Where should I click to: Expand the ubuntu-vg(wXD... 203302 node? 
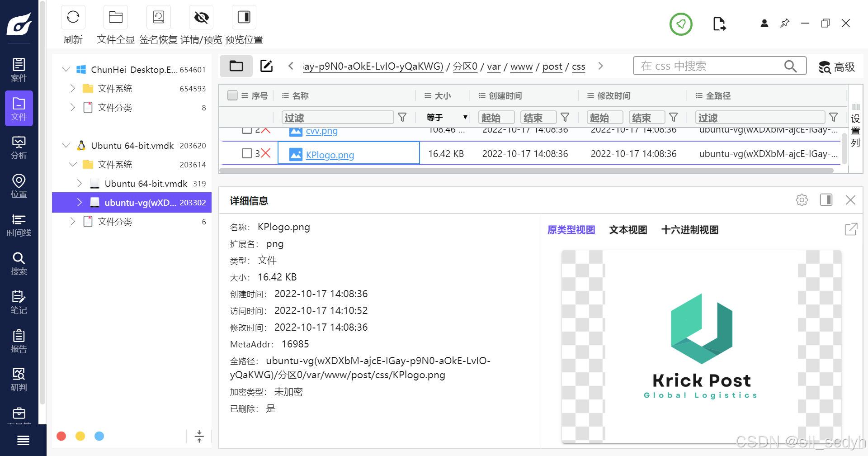(x=80, y=202)
